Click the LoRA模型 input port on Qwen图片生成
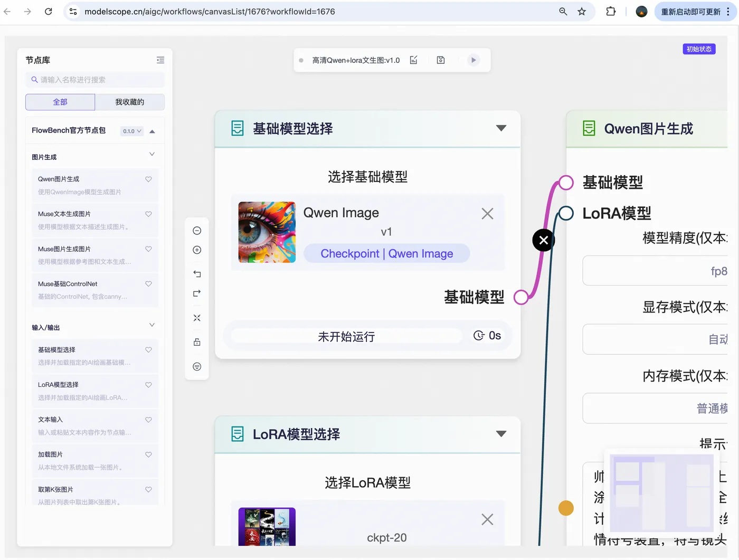 [x=566, y=213]
